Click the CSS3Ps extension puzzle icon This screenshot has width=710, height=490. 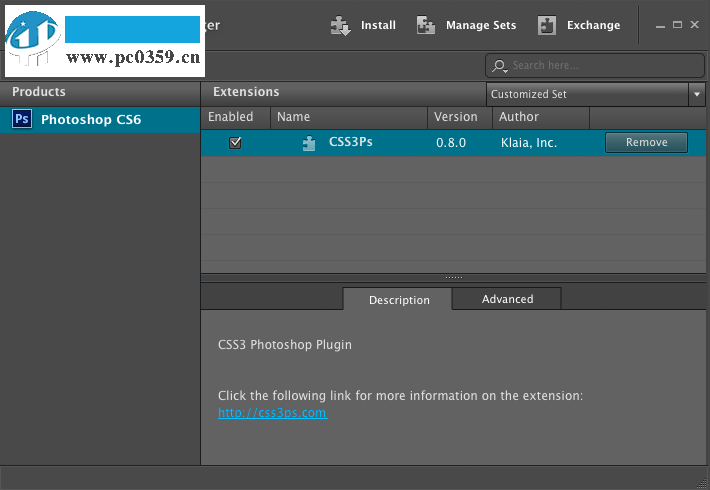click(309, 143)
